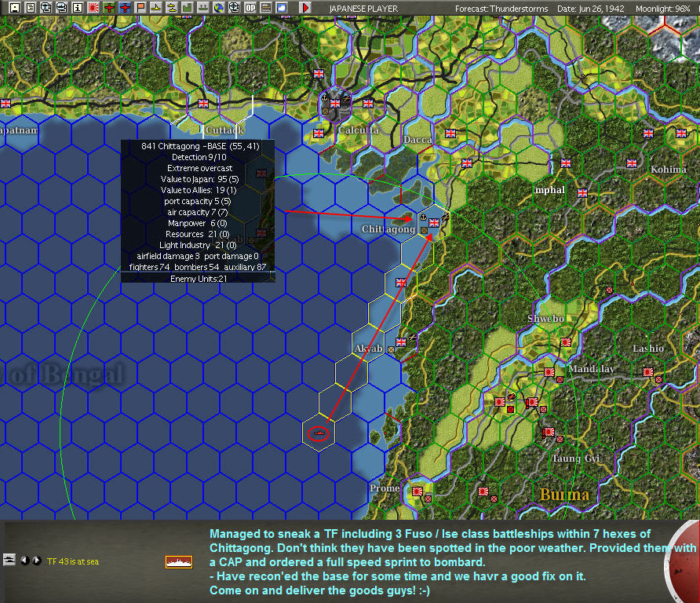Click 'Detection 9/10' in base tooltip
This screenshot has height=603, width=700.
[199, 157]
